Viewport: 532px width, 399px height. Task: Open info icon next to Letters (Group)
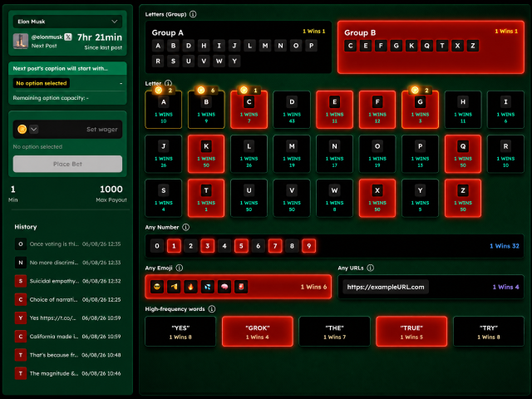point(193,14)
